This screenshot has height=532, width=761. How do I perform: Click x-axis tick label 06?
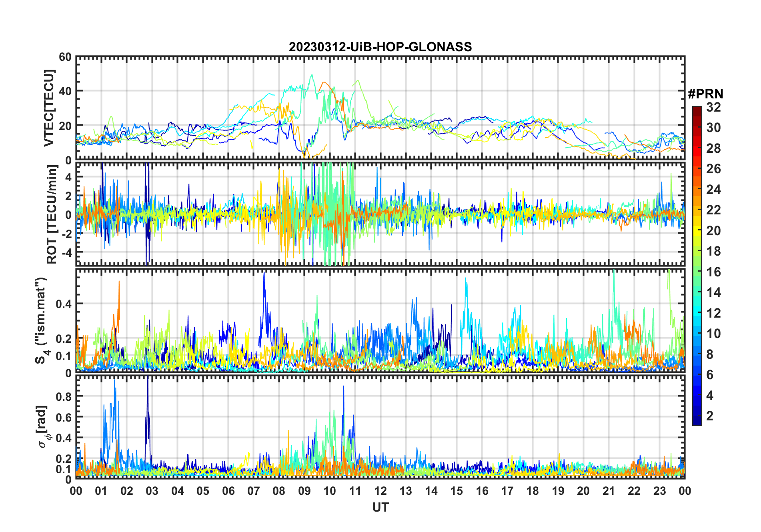click(x=228, y=491)
